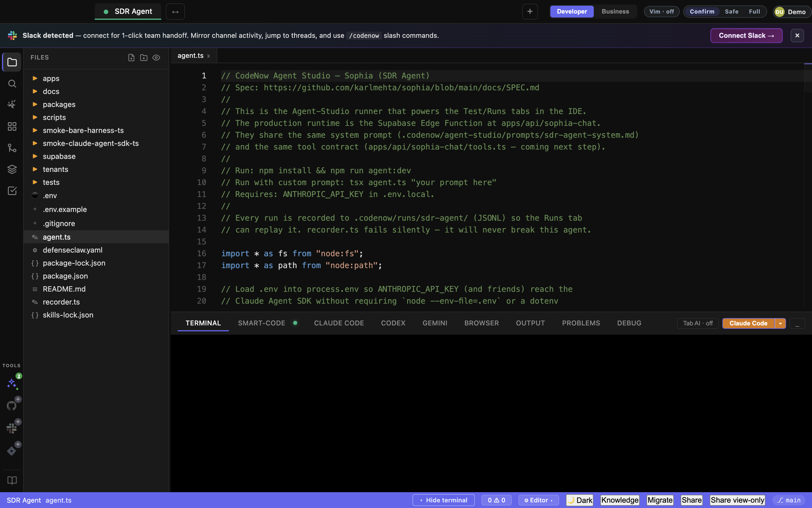Open the source control branch icon
Viewport: 812px width, 508px height.
tap(12, 148)
